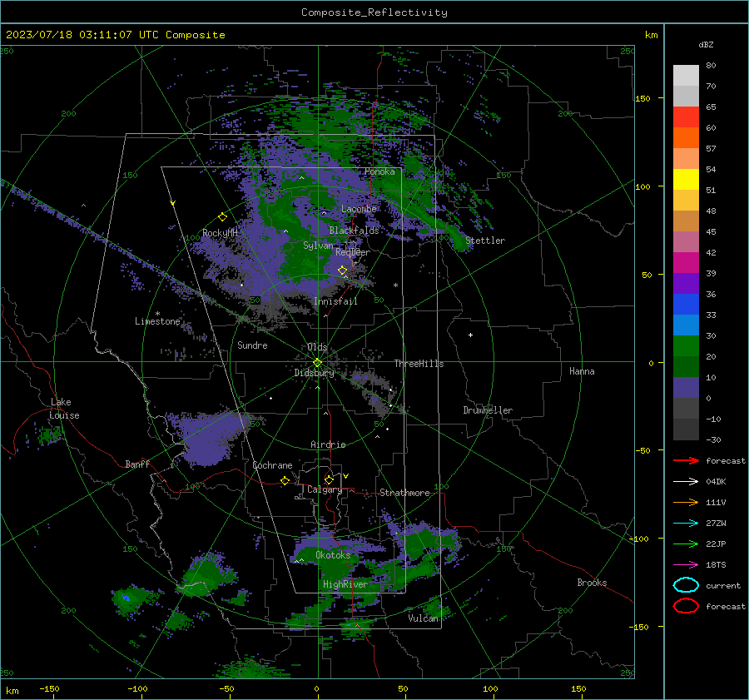749x700 pixels.
Task: Click the green 22JP arrow icon
Action: [x=686, y=544]
